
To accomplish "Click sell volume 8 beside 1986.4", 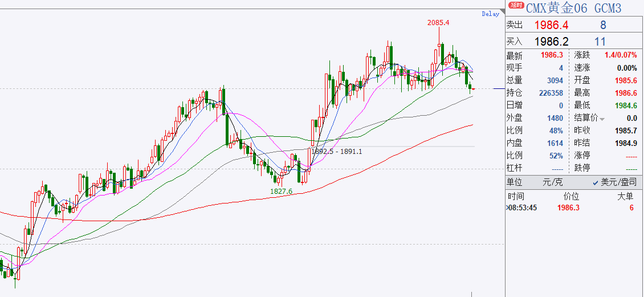I will click(x=603, y=25).
